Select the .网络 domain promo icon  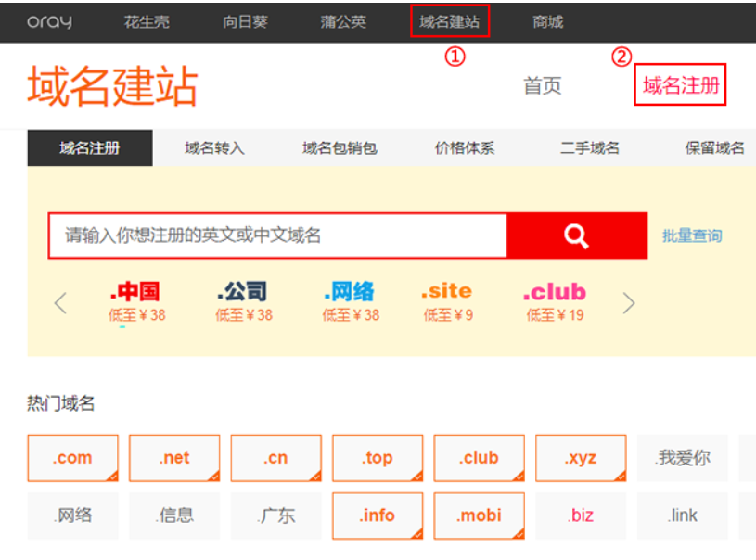click(x=350, y=292)
